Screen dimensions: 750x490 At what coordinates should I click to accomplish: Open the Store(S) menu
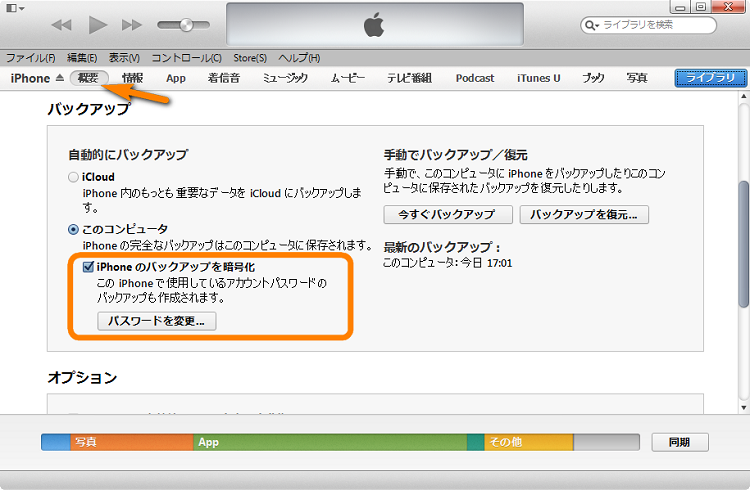coord(250,58)
